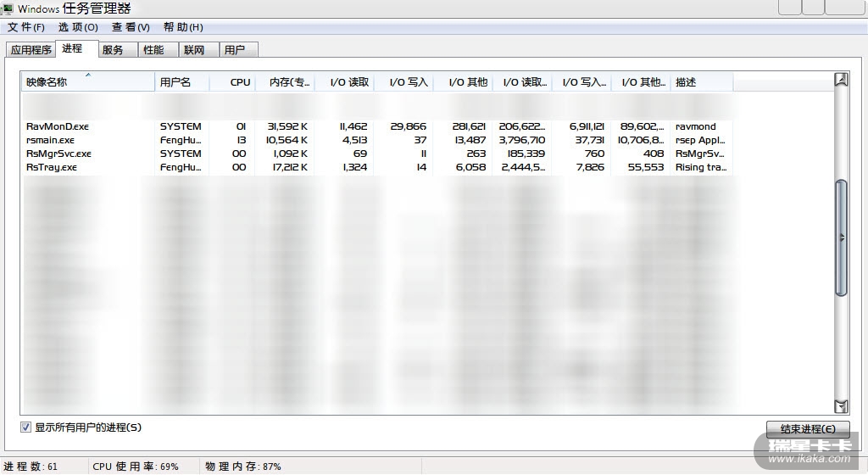Image resolution: width=868 pixels, height=475 pixels.
Task: Sort by truncated I/O 读取... column header
Action: tap(522, 82)
